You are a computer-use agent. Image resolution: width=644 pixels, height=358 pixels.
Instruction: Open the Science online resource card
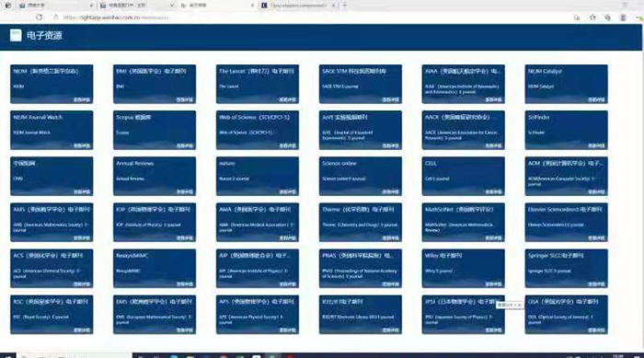(361, 176)
